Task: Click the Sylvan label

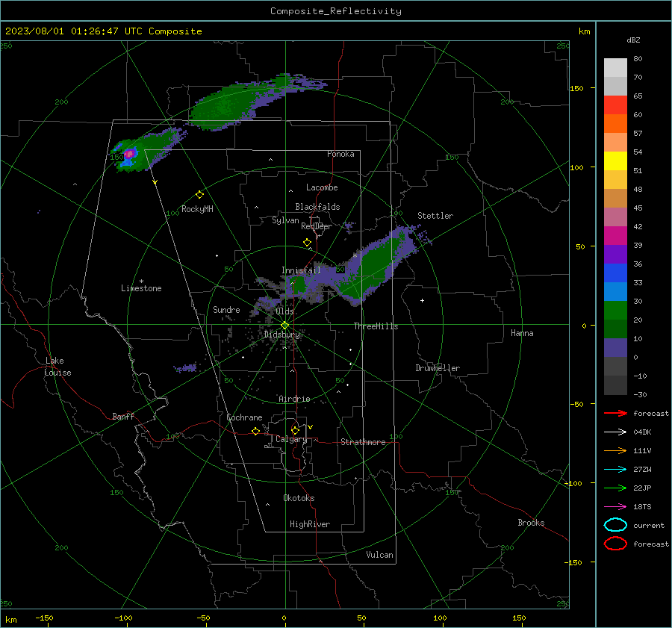Action: (x=285, y=220)
